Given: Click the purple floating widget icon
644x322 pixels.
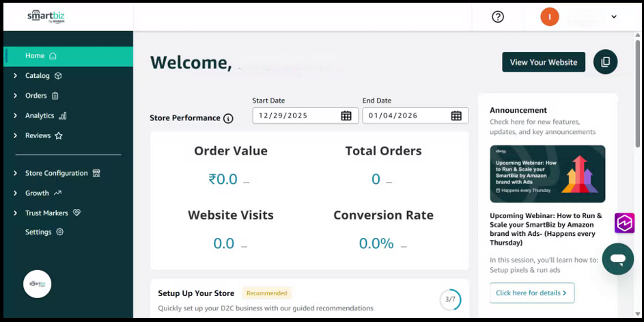Looking at the screenshot, I should coord(624,223).
